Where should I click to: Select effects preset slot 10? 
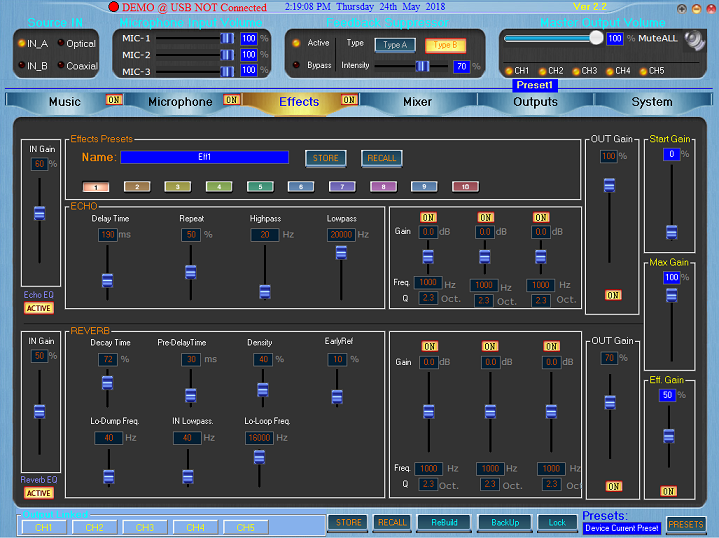coord(465,187)
